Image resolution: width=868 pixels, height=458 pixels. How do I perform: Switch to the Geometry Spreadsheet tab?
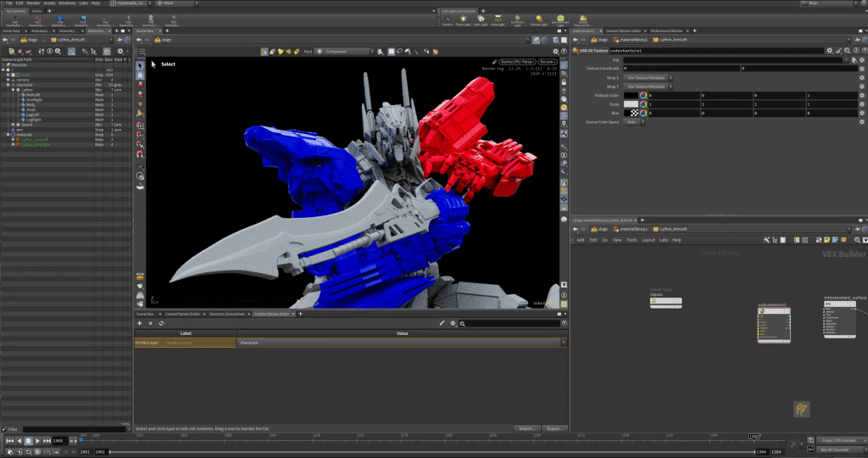coord(227,314)
